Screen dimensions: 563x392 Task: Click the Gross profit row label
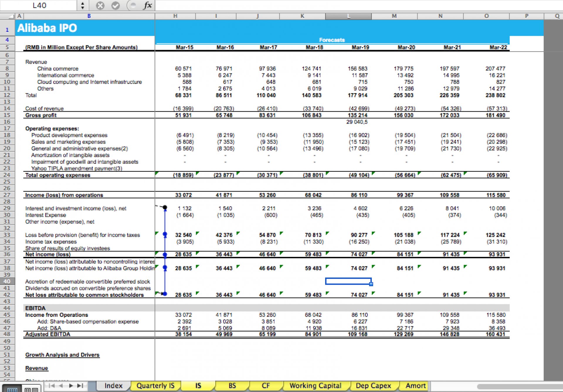coord(41,115)
